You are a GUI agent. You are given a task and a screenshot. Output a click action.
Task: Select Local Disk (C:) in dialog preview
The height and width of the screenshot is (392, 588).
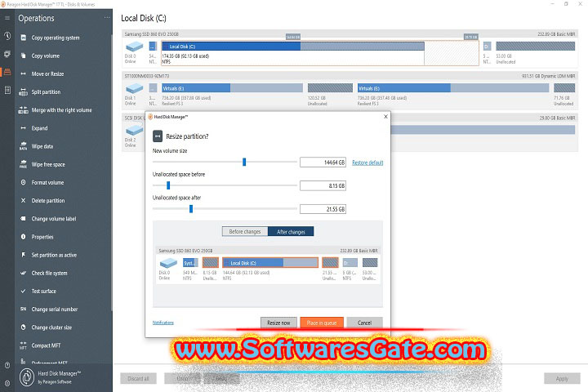[x=270, y=263]
